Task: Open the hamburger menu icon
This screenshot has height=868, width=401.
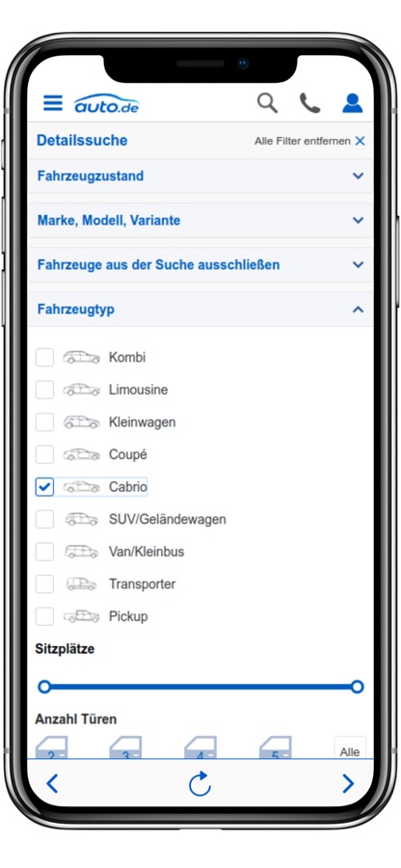Action: pos(53,103)
